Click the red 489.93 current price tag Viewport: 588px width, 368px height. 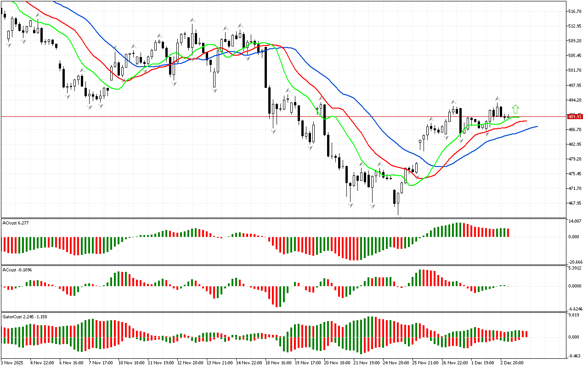575,116
